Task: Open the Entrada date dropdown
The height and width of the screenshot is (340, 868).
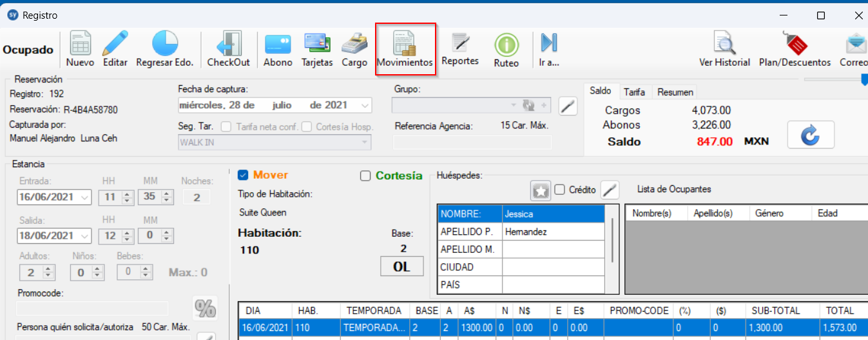Action: [x=86, y=197]
